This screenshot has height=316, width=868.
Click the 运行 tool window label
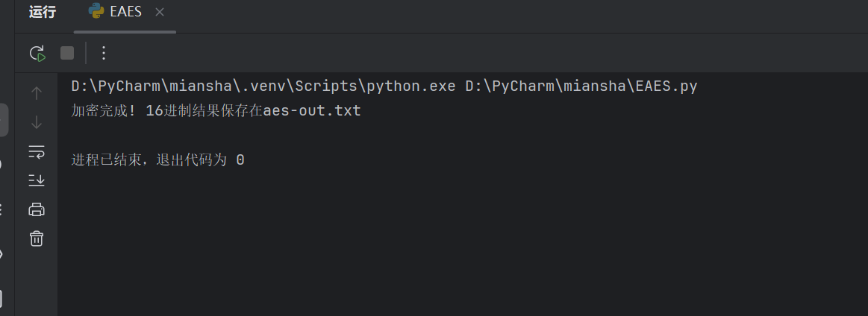43,13
